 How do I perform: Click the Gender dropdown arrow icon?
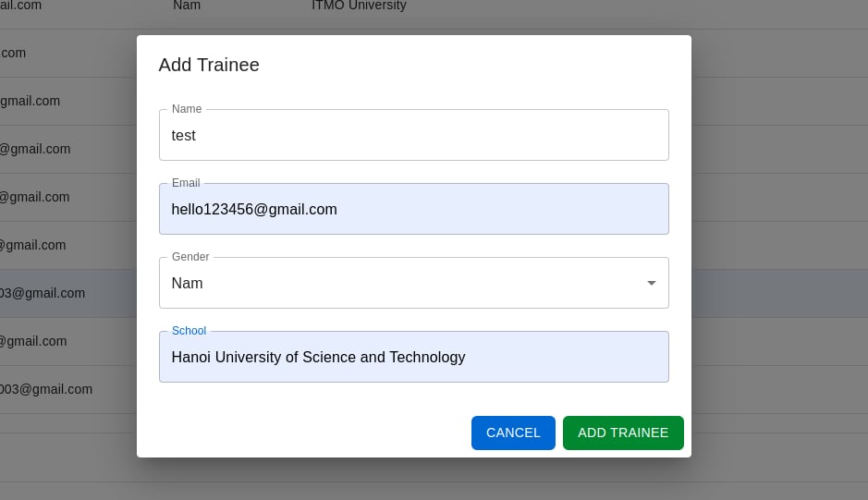(x=652, y=283)
